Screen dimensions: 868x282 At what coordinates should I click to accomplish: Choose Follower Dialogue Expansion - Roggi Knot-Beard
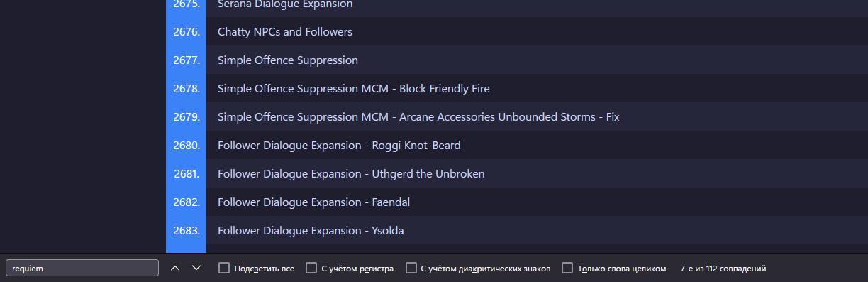click(x=537, y=145)
